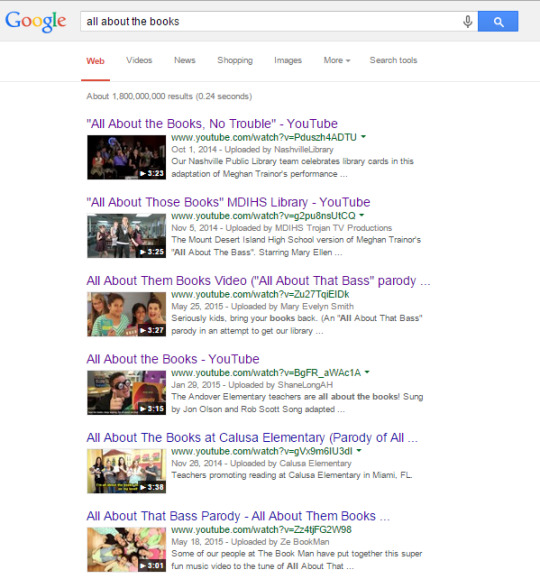This screenshot has height=579, width=540.
Task: Click the URL www.youtube.com/watch?v=Zz4tjFG2W98
Action: click(261, 530)
